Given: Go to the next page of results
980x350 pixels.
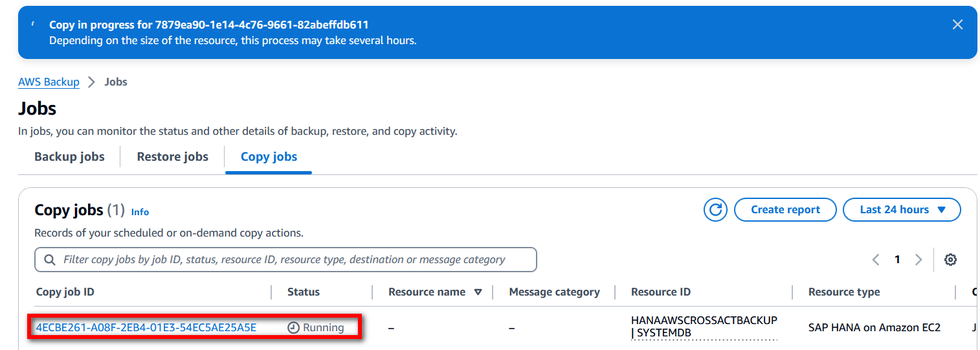Looking at the screenshot, I should coord(919,259).
